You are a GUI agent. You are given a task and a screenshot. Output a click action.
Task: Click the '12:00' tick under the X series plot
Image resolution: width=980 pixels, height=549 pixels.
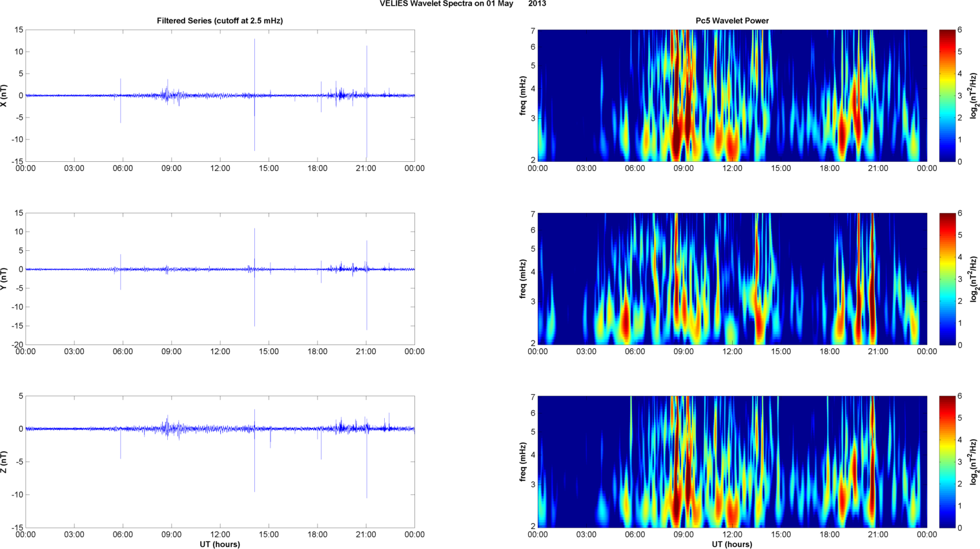pos(220,168)
